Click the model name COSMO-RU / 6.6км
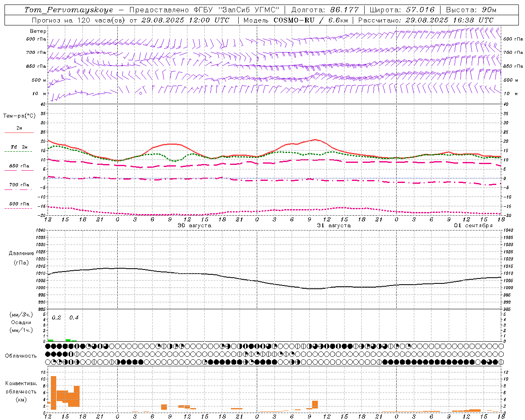This screenshot has width=525, height=420. tap(311, 20)
